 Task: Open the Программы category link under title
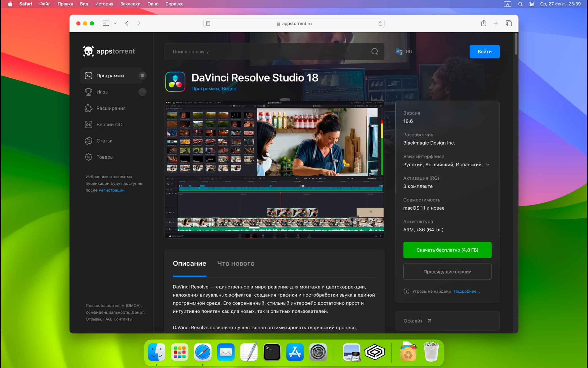pyautogui.click(x=205, y=89)
